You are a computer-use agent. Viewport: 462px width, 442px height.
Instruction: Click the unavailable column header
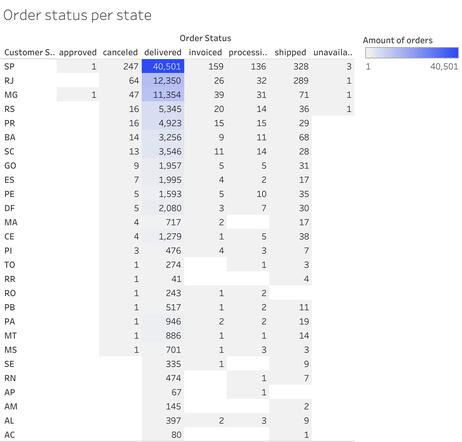333,52
